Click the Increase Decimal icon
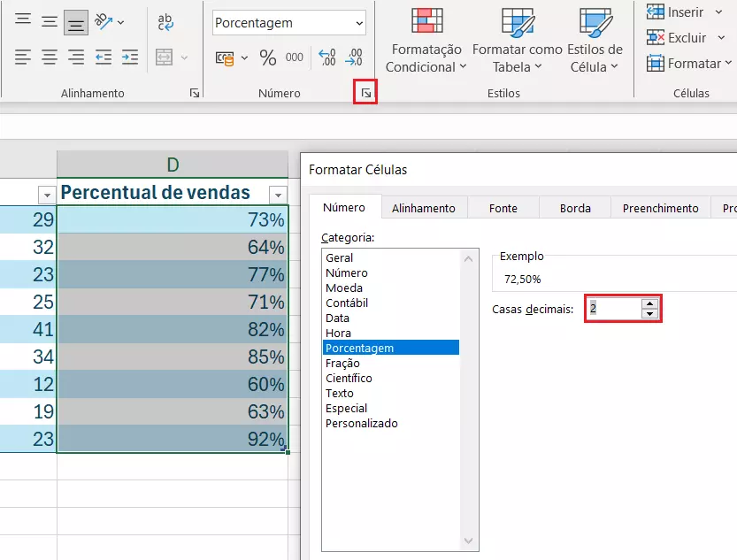737x560 pixels. (x=326, y=58)
